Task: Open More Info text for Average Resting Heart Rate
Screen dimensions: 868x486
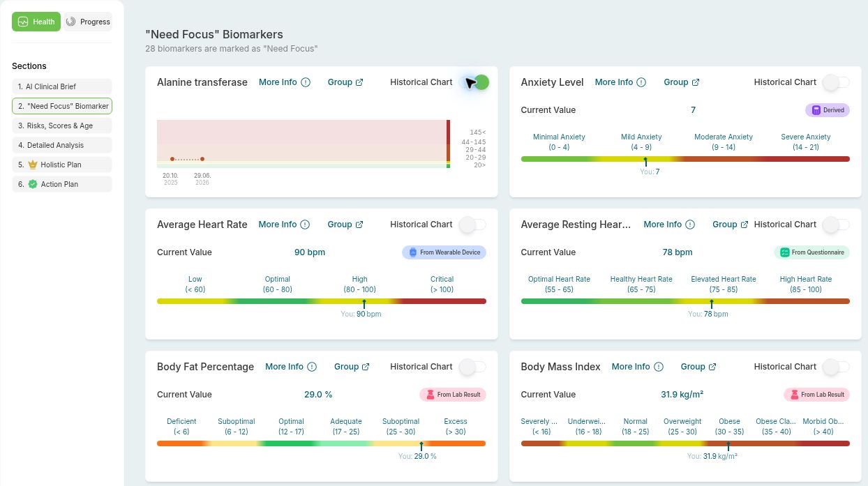Action: pos(663,225)
